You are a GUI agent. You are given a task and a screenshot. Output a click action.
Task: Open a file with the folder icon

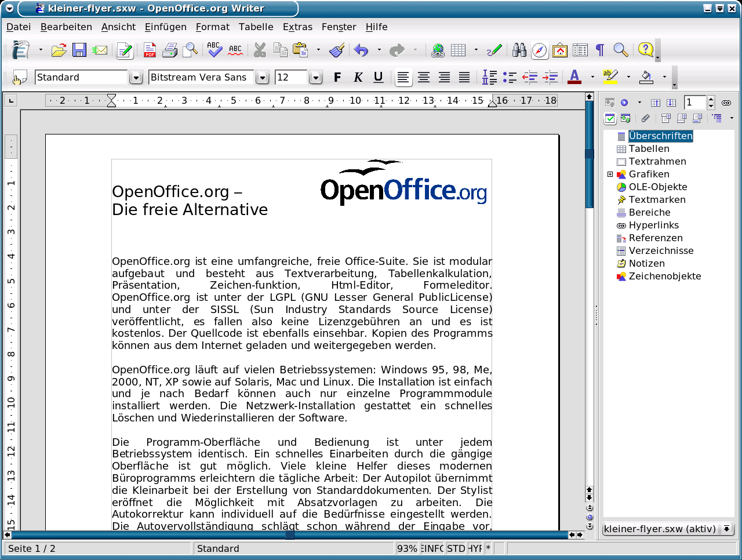point(59,50)
